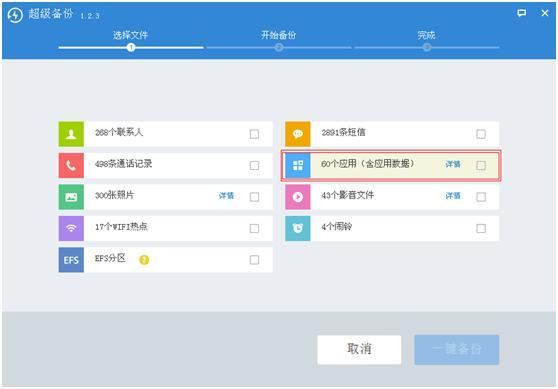Click the blue EFS partition icon

point(71,260)
